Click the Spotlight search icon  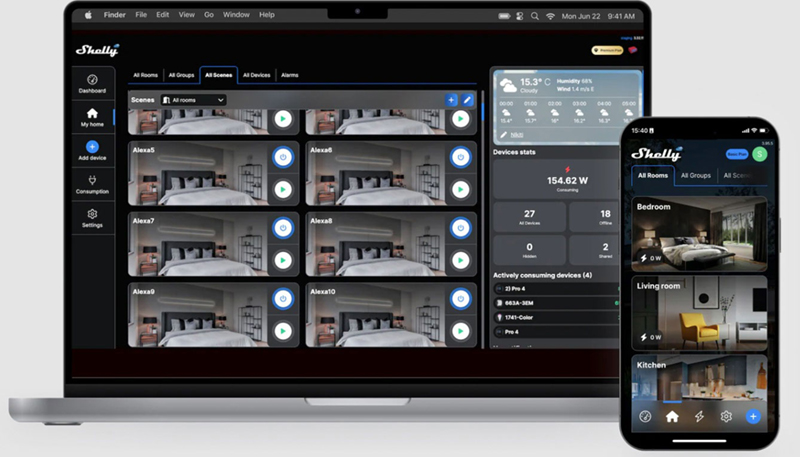(x=535, y=16)
